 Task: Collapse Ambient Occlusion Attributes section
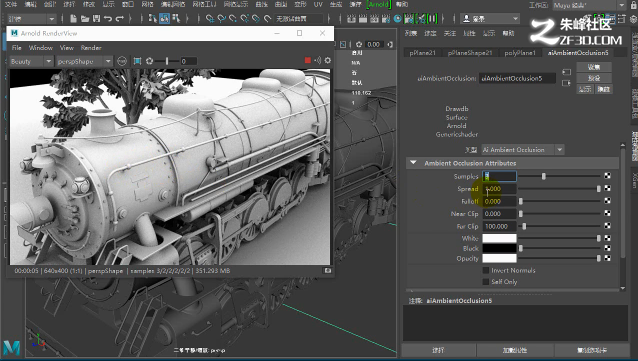(x=413, y=163)
